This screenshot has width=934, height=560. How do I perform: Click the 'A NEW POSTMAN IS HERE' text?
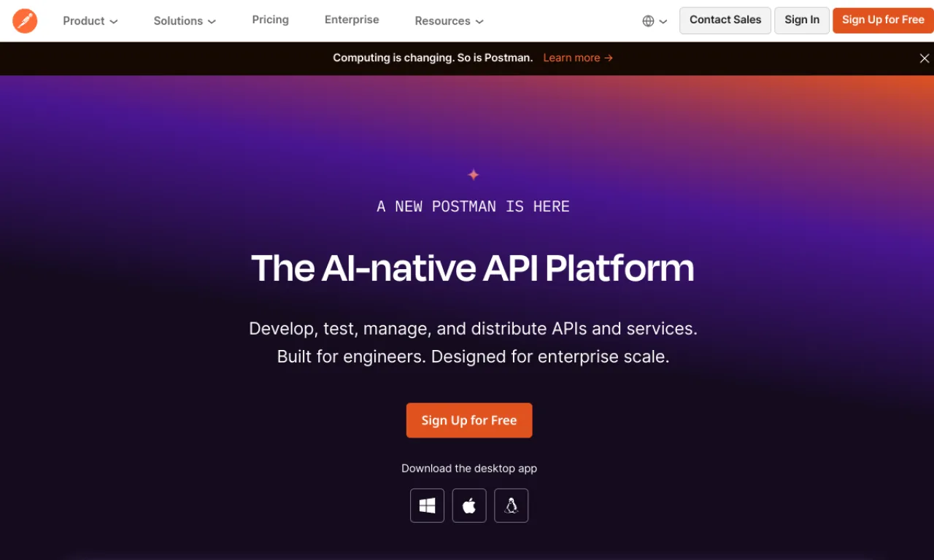click(473, 206)
